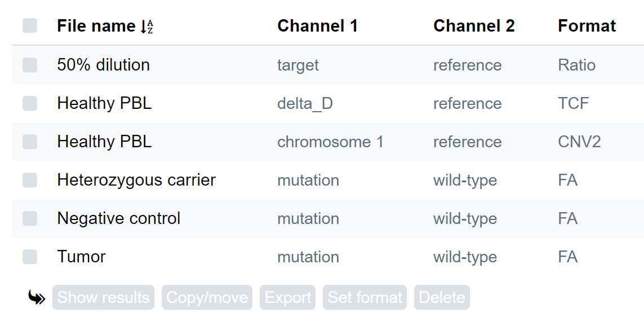Click the Channel 2 column header

click(x=474, y=27)
